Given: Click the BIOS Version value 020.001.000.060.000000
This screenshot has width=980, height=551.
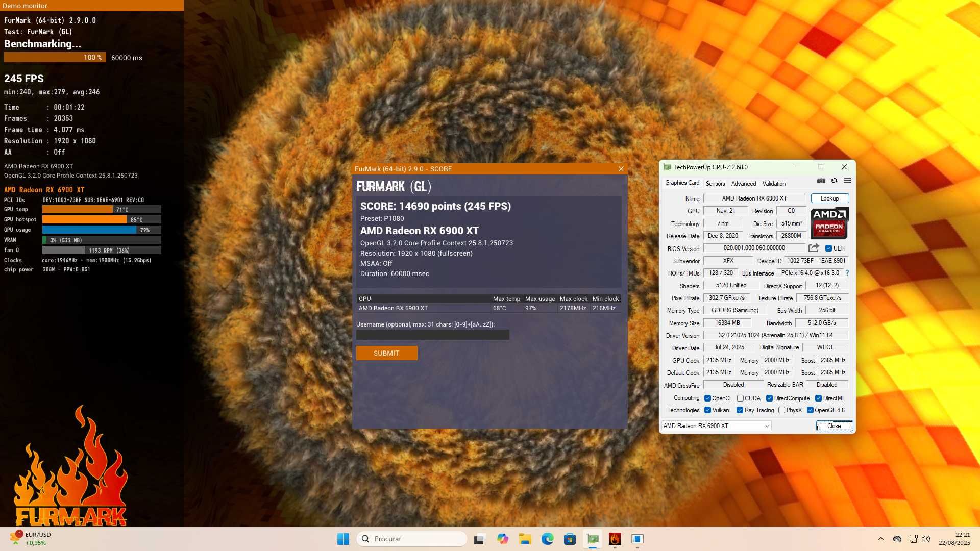Looking at the screenshot, I should (754, 248).
